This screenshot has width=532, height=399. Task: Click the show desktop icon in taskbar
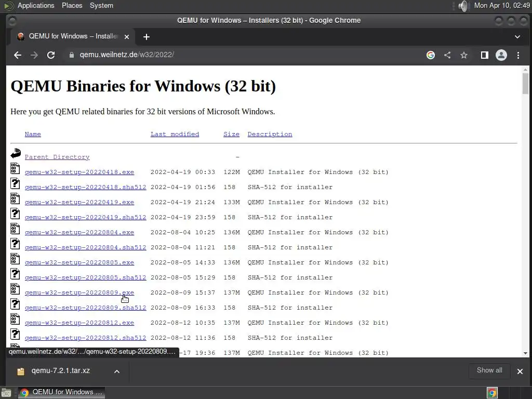coord(6,393)
